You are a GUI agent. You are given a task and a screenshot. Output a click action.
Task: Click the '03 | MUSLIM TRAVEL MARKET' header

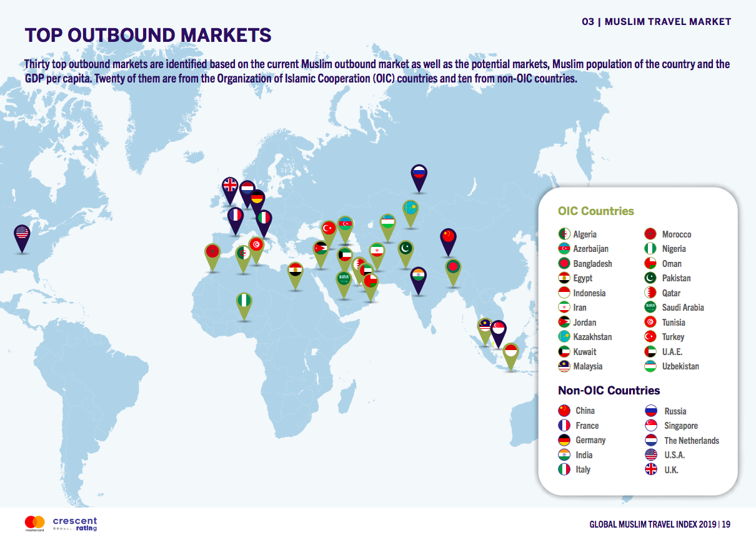tap(656, 21)
